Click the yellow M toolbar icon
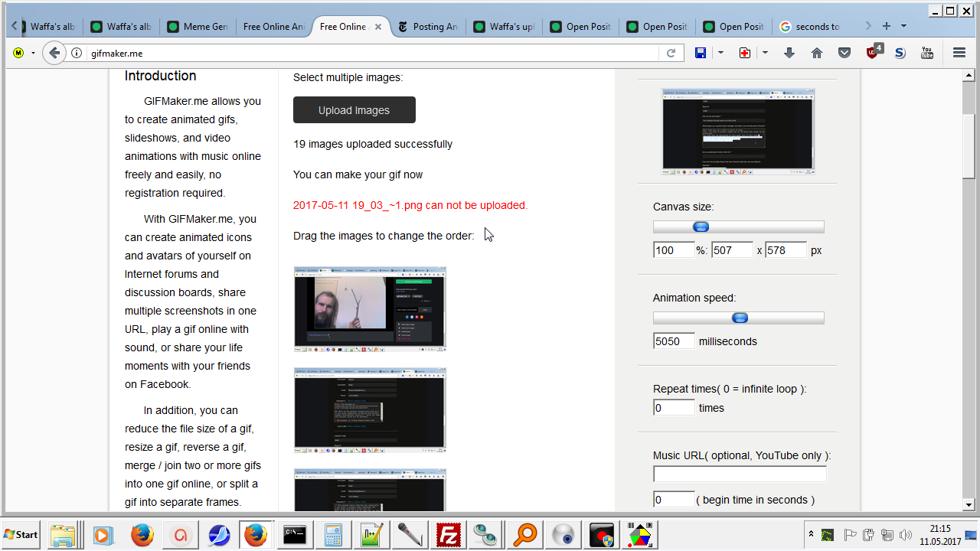The width and height of the screenshot is (980, 551). (18, 53)
